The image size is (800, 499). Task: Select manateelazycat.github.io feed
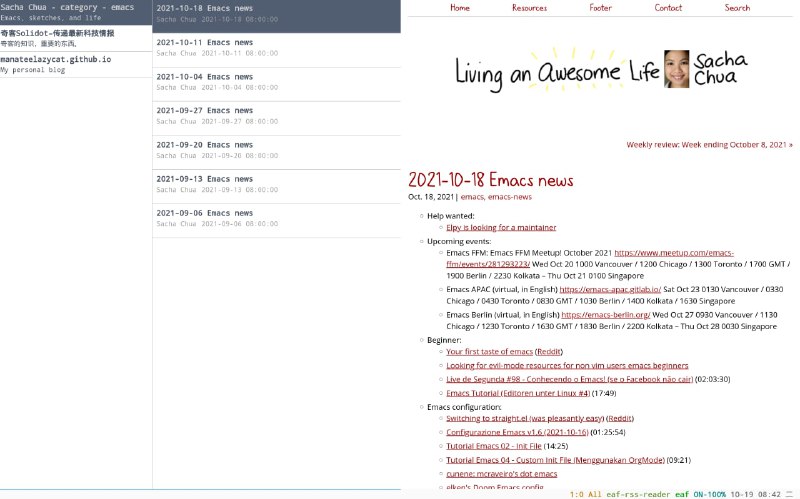tap(75, 65)
